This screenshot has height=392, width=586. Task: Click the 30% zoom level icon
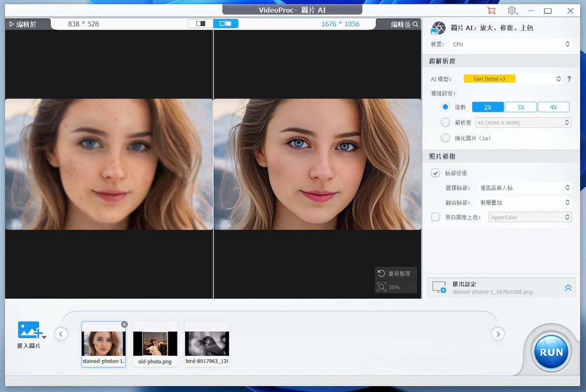click(382, 287)
